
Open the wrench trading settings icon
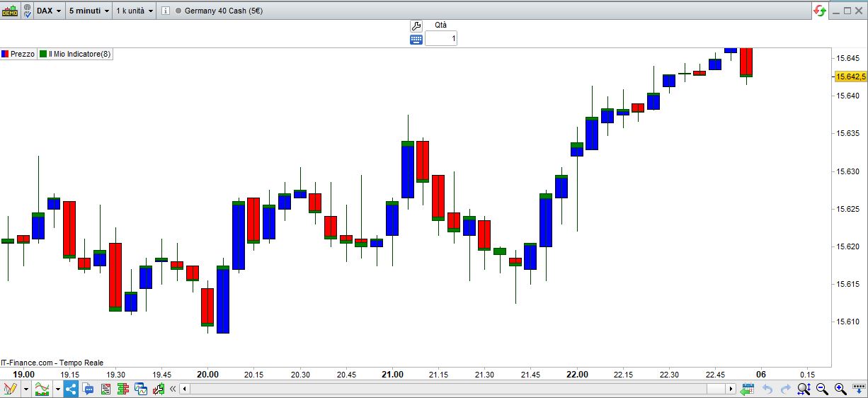click(x=416, y=25)
